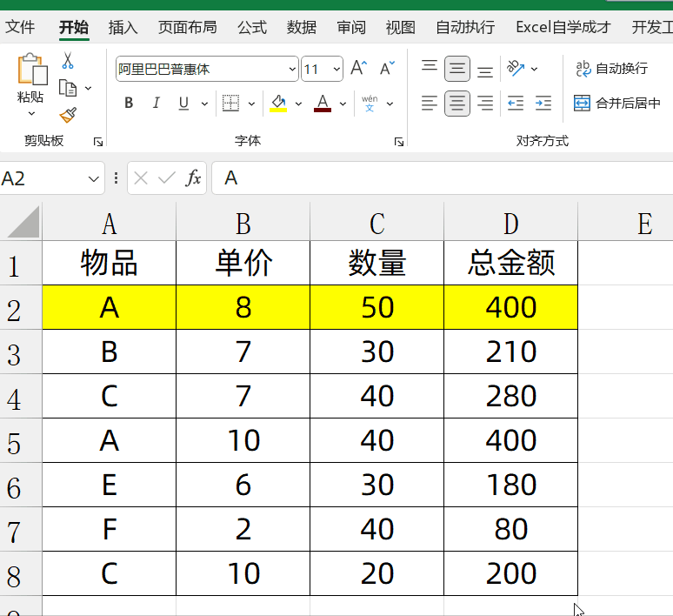Click 合并后居中 merge and center button
Viewport: 673px width, 616px height.
pos(617,103)
